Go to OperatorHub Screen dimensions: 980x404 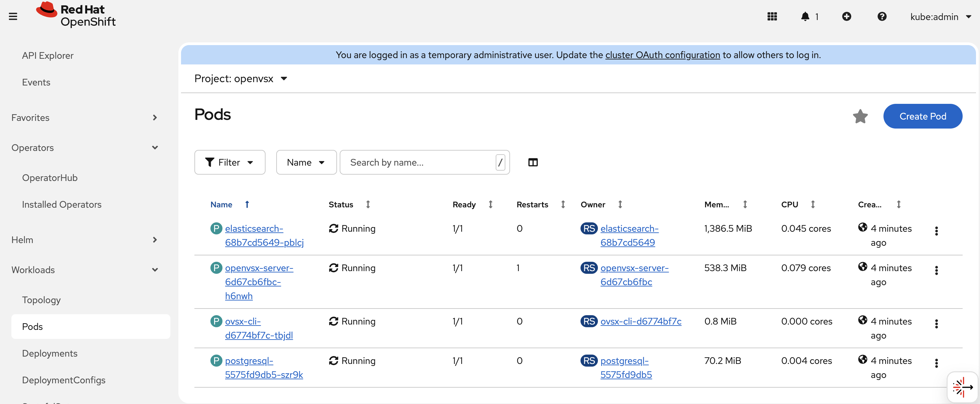[50, 178]
